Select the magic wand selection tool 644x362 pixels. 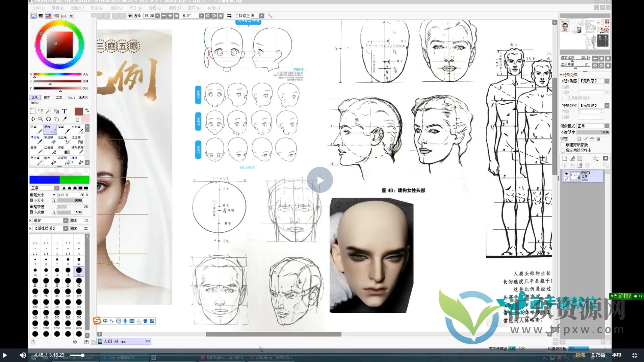[48, 111]
